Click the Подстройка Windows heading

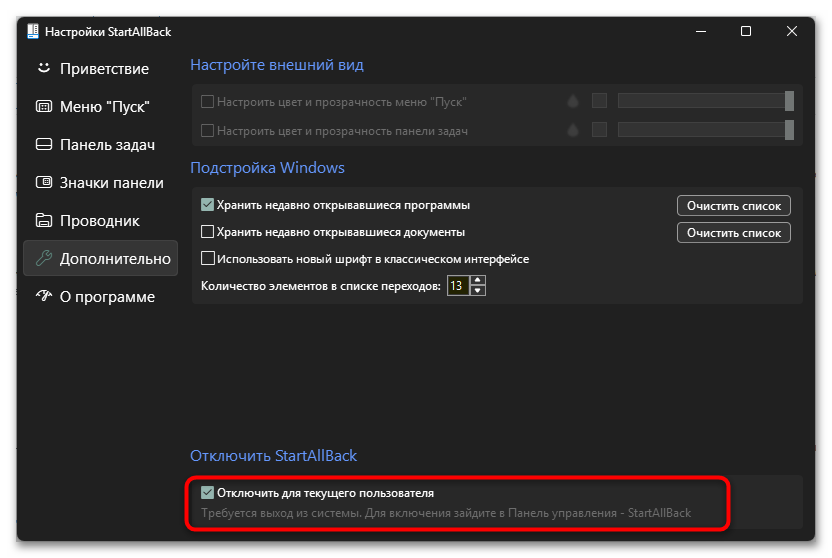point(267,168)
